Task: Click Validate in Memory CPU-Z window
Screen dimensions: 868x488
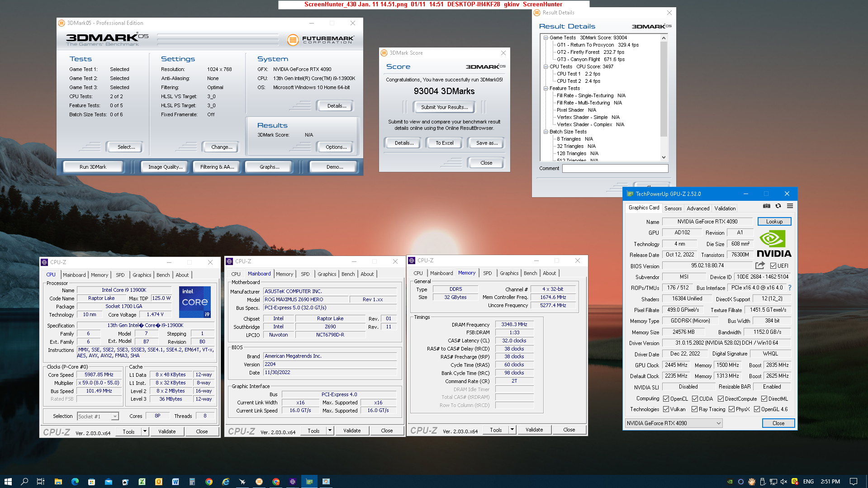Action: (534, 430)
